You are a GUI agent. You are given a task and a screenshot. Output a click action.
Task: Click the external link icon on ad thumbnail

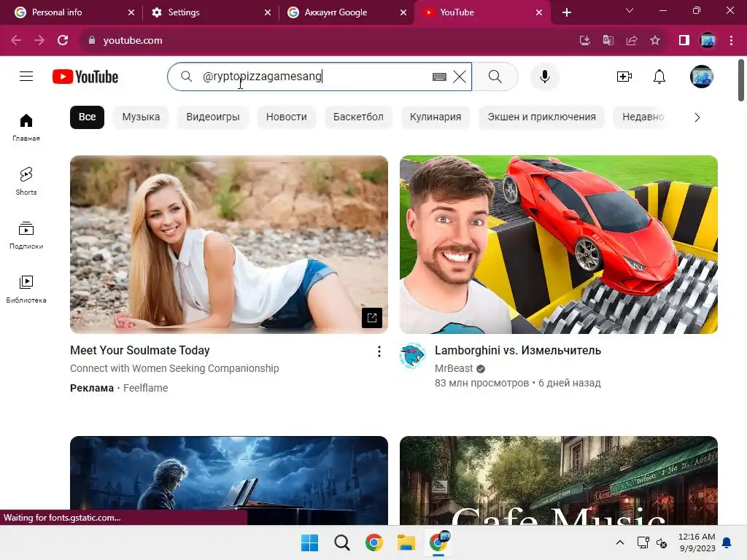tap(372, 318)
